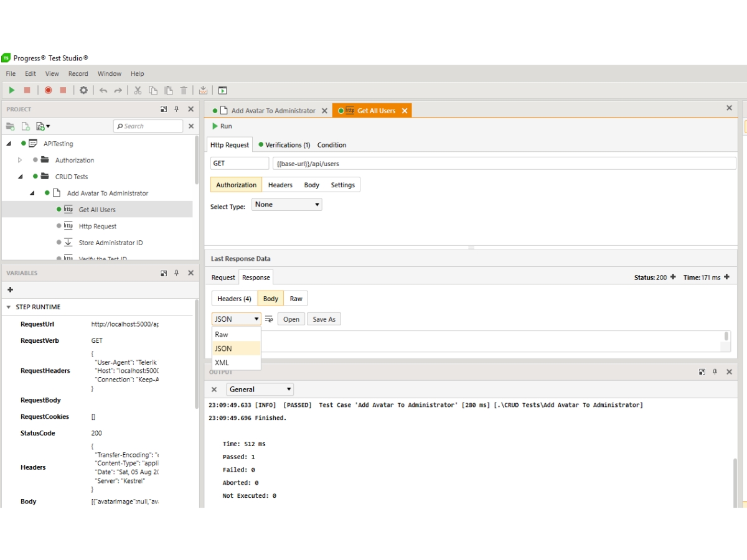Undock the Output panel
Screen dimensions: 747x560
(x=702, y=371)
